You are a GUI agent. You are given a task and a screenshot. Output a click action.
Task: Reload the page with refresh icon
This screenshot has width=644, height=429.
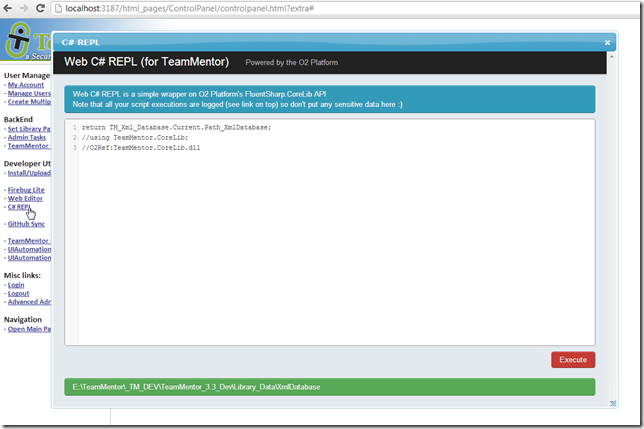(x=40, y=8)
